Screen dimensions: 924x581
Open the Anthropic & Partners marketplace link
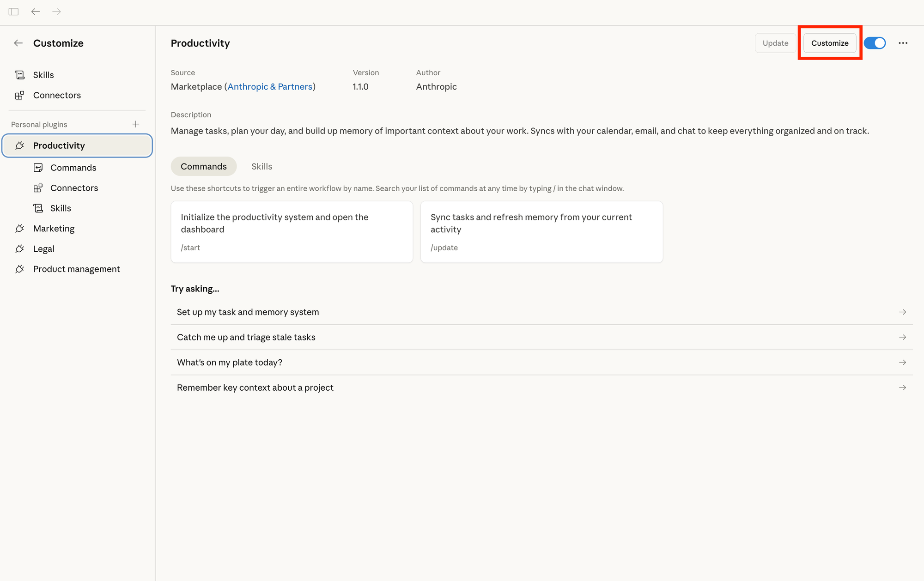(x=270, y=86)
